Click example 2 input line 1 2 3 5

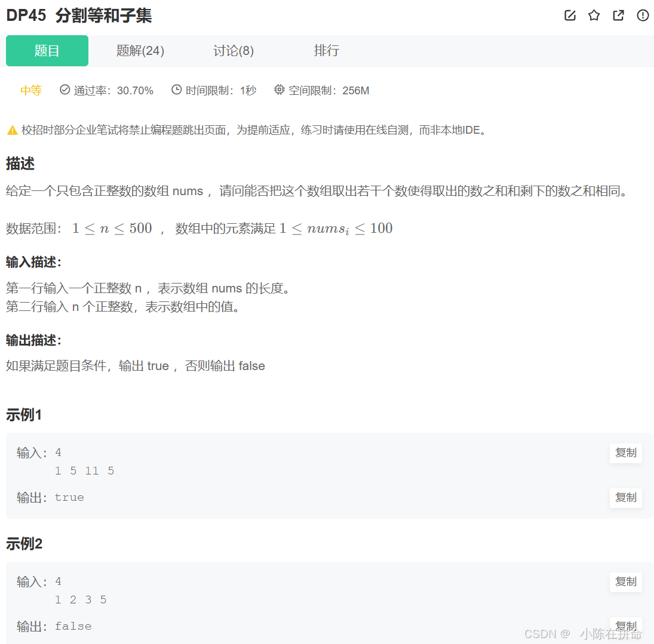coord(81,600)
